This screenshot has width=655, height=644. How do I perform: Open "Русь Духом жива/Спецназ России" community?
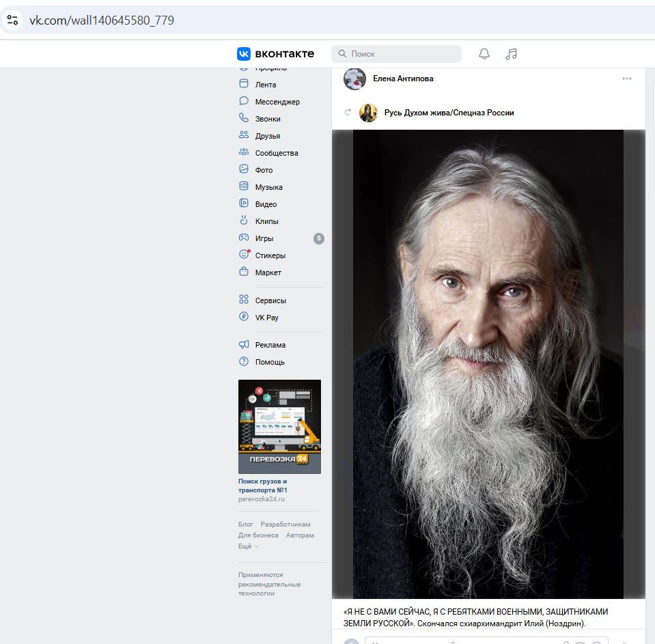[449, 113]
